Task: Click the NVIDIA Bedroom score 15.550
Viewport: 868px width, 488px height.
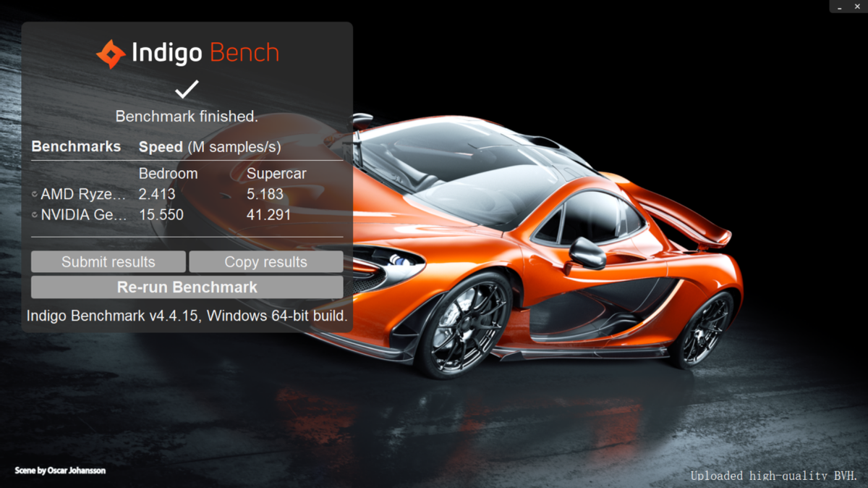Action: pos(161,215)
